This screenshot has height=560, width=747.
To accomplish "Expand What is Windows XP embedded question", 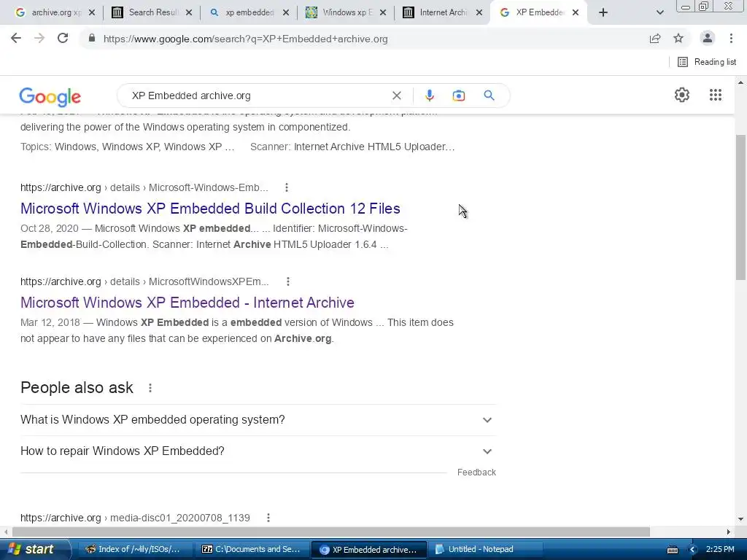I will 258,420.
